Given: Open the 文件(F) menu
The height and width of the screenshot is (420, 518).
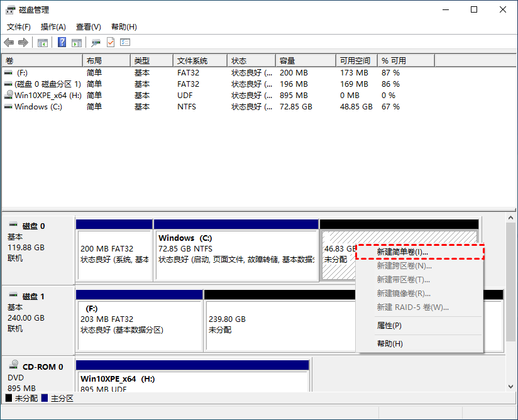Looking at the screenshot, I should [x=18, y=27].
